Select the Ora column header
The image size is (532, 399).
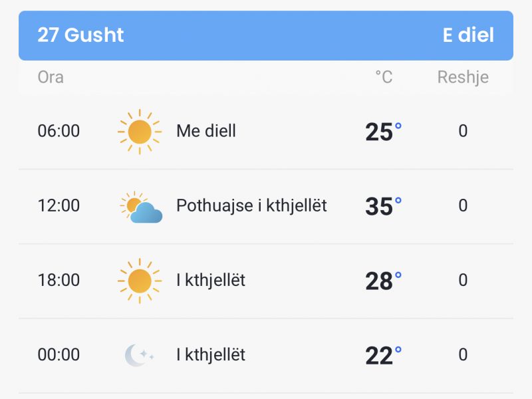click(x=51, y=77)
